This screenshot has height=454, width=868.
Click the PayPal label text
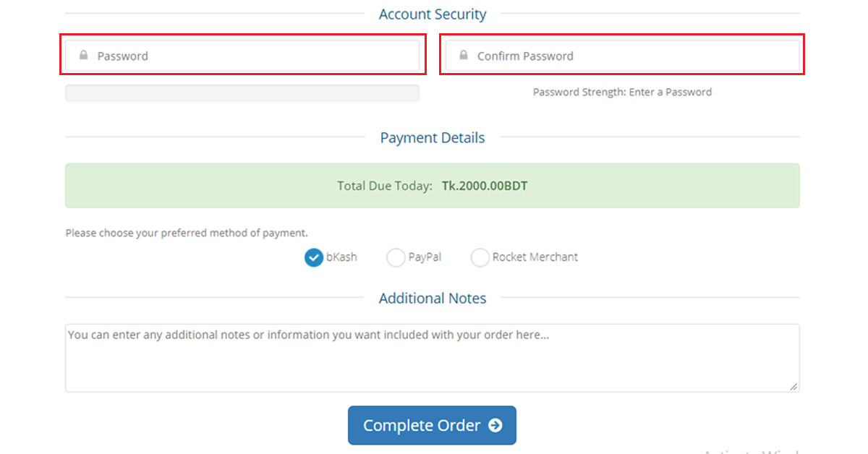coord(425,257)
